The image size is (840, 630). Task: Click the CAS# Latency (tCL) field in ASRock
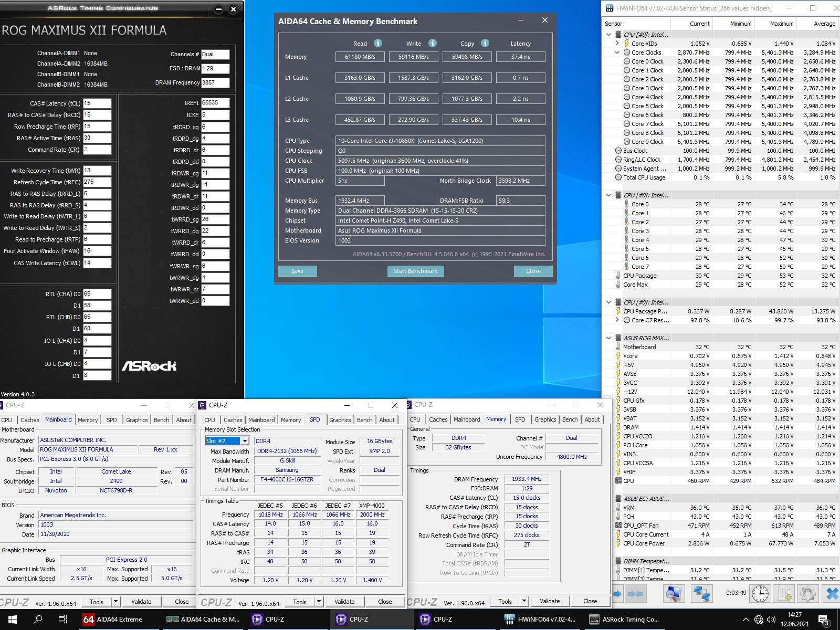[x=97, y=103]
